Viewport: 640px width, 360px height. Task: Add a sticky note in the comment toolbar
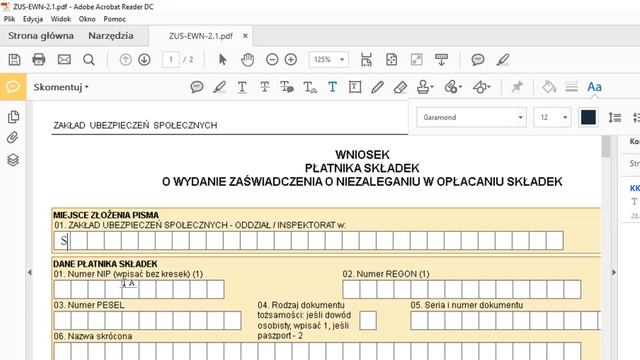pos(197,87)
